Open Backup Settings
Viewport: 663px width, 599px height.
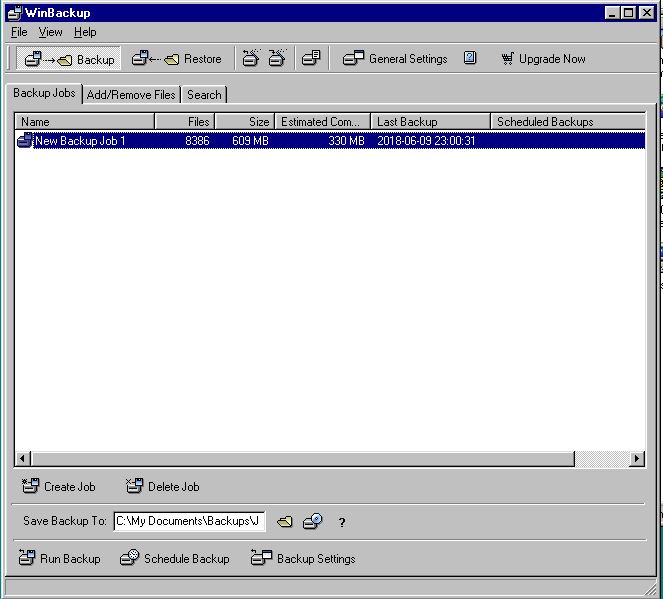coord(303,558)
